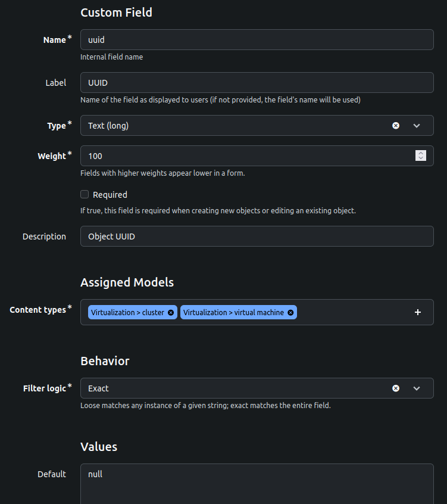447x504 pixels.
Task: Expand the Filter logic dropdown chevron
Action: pos(417,388)
